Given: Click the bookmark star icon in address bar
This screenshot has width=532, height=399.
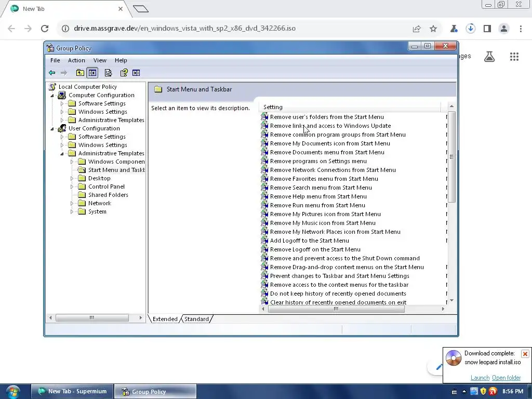Looking at the screenshot, I should 433,29.
